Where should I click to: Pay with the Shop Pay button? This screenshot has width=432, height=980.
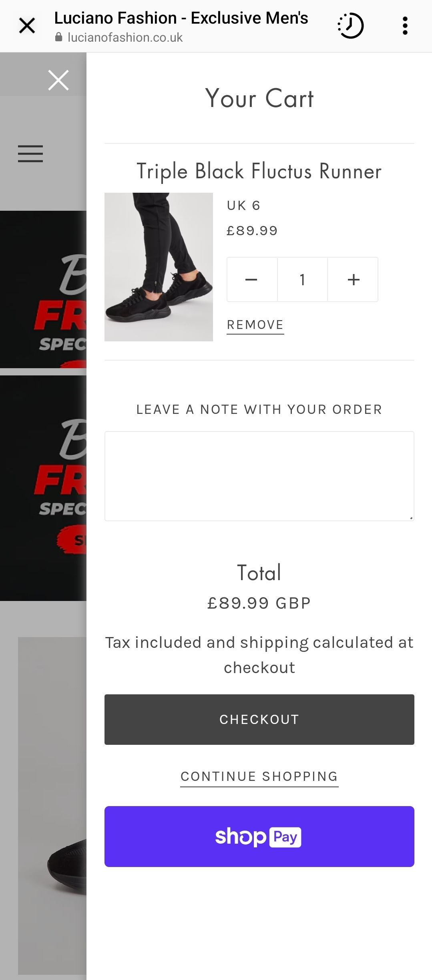259,837
